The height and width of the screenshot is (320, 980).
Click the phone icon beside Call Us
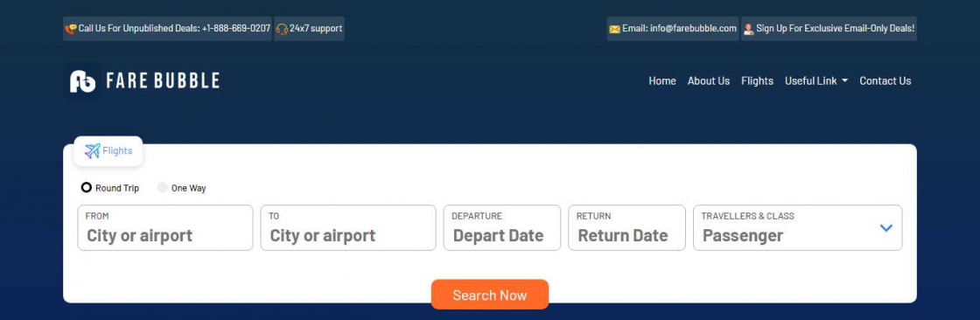coord(71,29)
